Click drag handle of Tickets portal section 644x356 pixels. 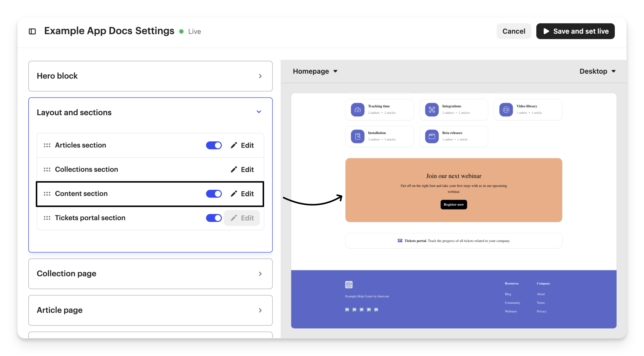(x=47, y=218)
